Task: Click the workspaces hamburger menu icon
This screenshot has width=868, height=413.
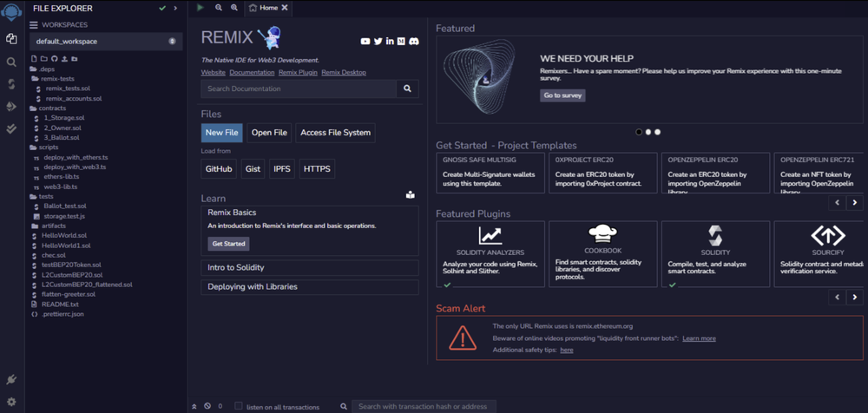Action: click(x=34, y=25)
